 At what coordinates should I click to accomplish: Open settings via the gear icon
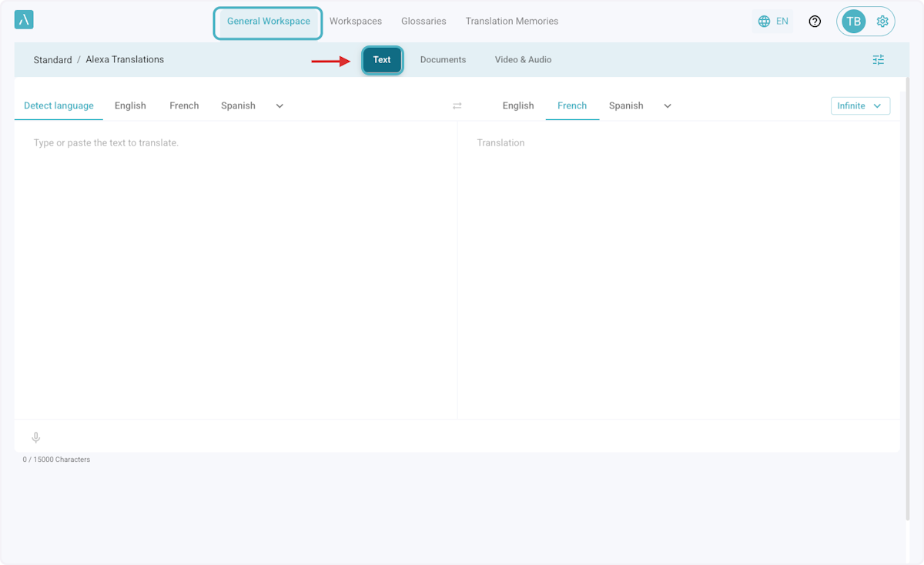pyautogui.click(x=882, y=22)
